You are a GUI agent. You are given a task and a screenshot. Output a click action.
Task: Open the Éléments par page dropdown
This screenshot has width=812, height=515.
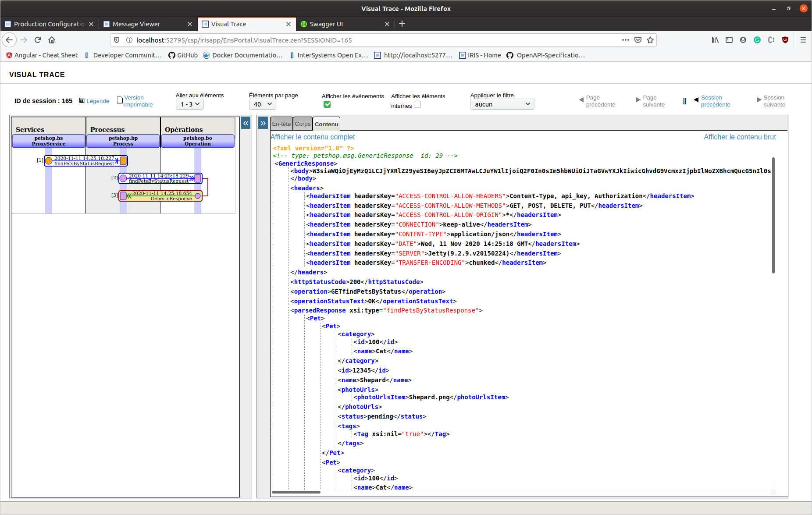(263, 104)
